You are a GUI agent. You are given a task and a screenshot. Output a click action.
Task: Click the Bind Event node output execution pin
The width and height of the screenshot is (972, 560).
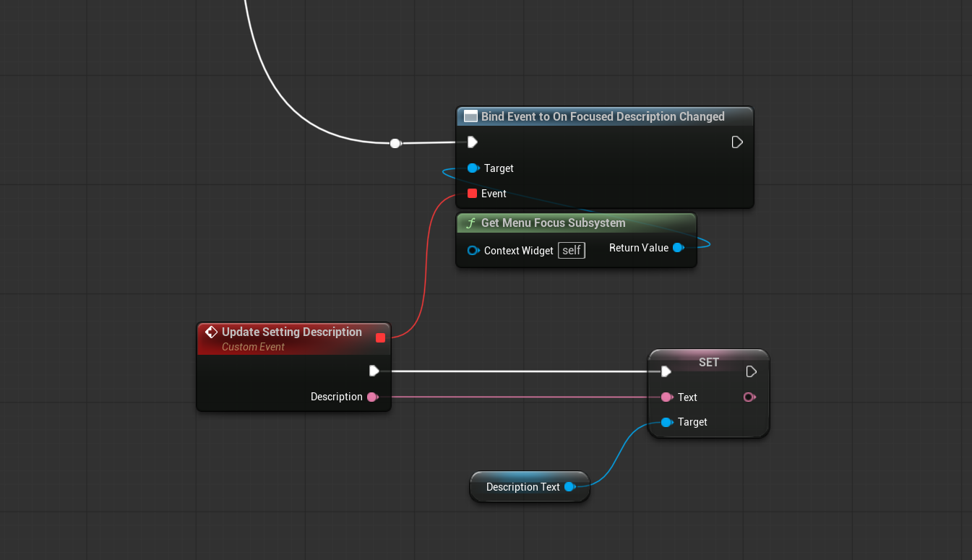(737, 142)
